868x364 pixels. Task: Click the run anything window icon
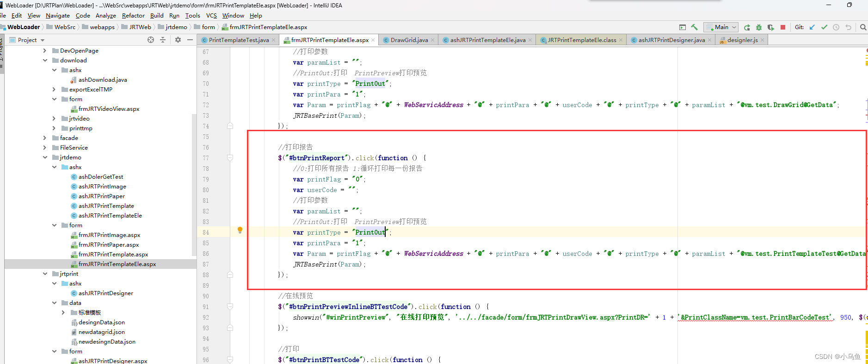tap(683, 27)
